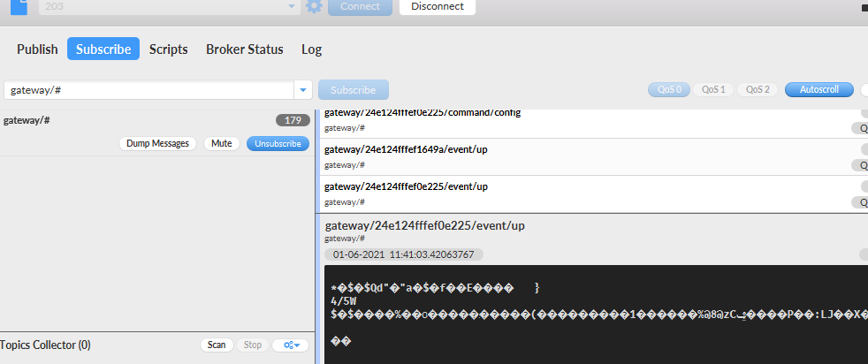Unsubscribe from gateway/# topic
The width and height of the screenshot is (868, 364).
point(278,143)
